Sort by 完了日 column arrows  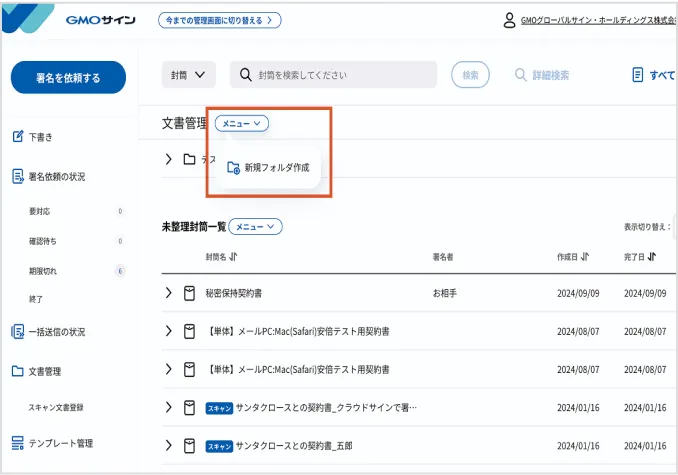pos(652,257)
